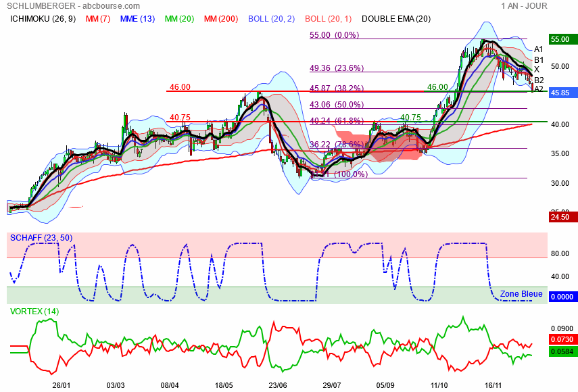Click the VORTEX (14) indicator title
This screenshot has width=578, height=392.
(34, 312)
